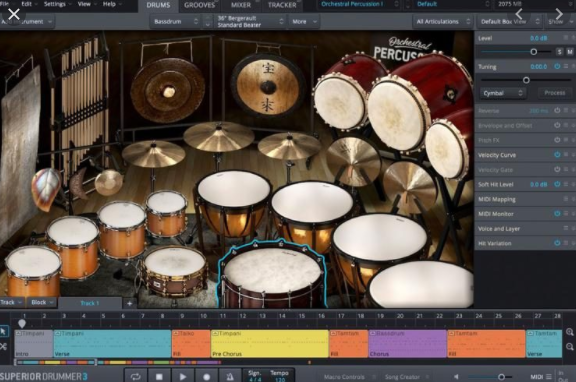Select the purple Chorus Bassdrum block
Screen dimensions: 576x382
[408, 344]
